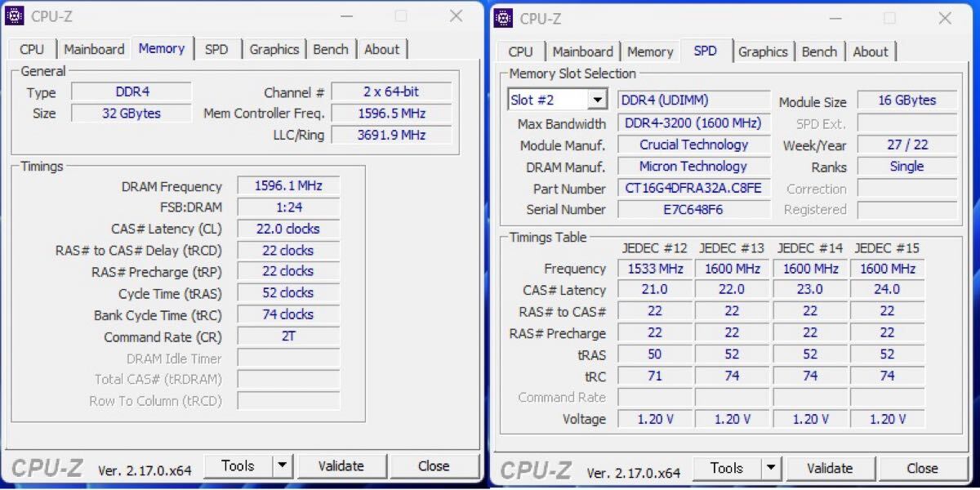Viewport: 980px width, 490px height.
Task: Click the empty DRAM Idle Timer field
Action: 288,358
